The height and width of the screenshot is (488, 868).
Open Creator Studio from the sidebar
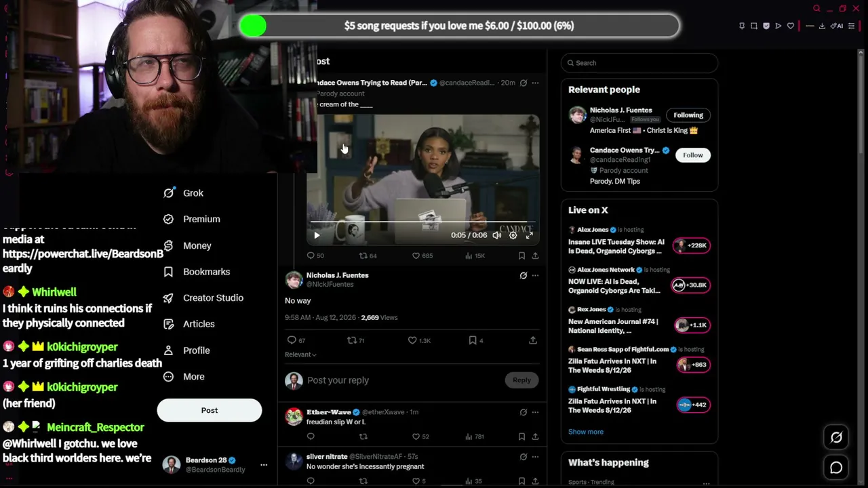(x=203, y=298)
